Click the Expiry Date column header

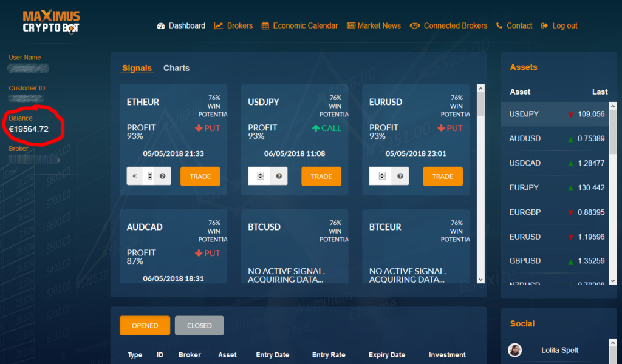387,355
